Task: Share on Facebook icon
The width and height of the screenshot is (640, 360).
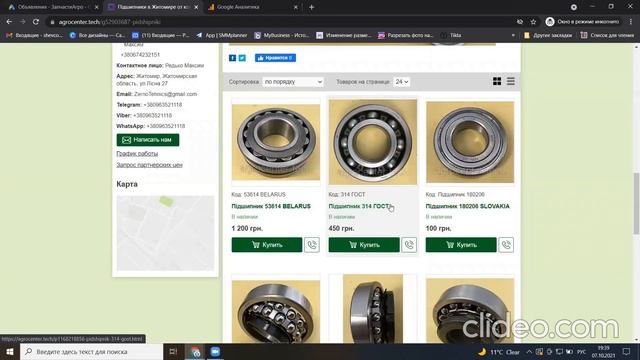Action: [x=232, y=58]
